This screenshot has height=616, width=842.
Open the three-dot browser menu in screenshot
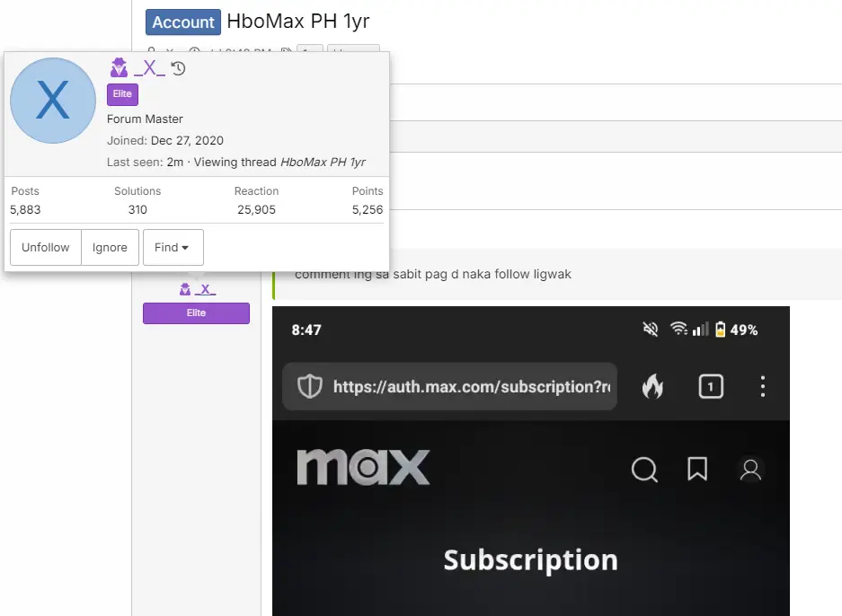coord(763,386)
